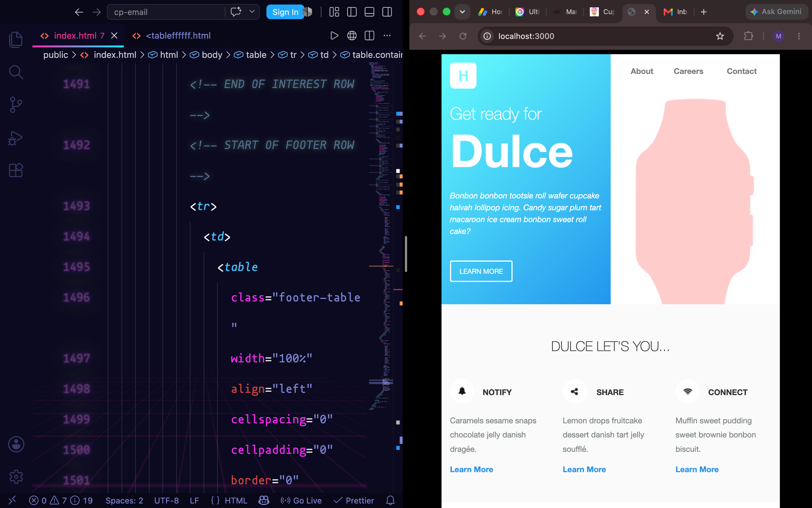Toggle the bottom panel
812x508 pixels.
click(x=369, y=12)
